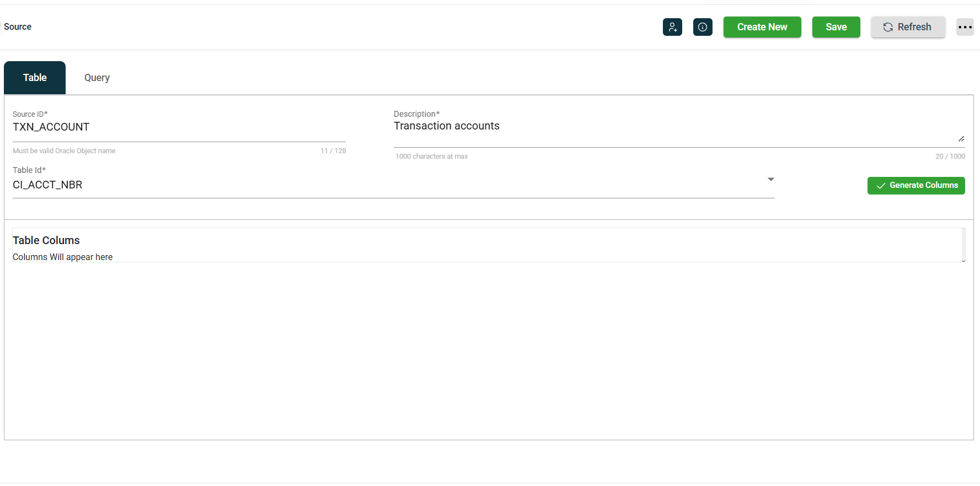980x486 pixels.
Task: Select the Table tab
Action: pyautogui.click(x=35, y=78)
